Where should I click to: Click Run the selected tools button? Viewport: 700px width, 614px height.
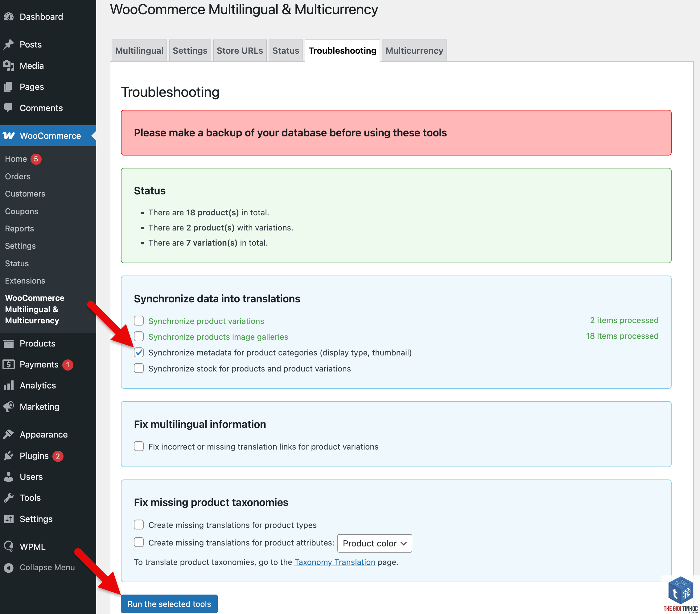pos(169,604)
